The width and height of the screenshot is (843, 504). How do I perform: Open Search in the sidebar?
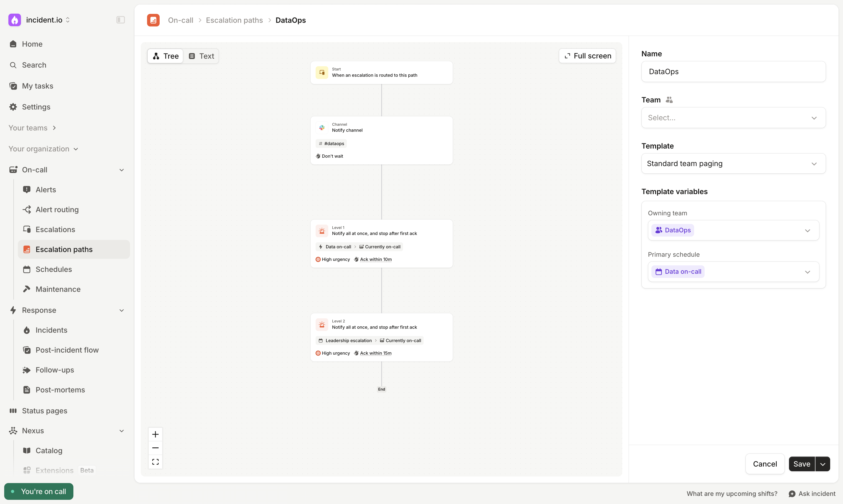point(34,65)
